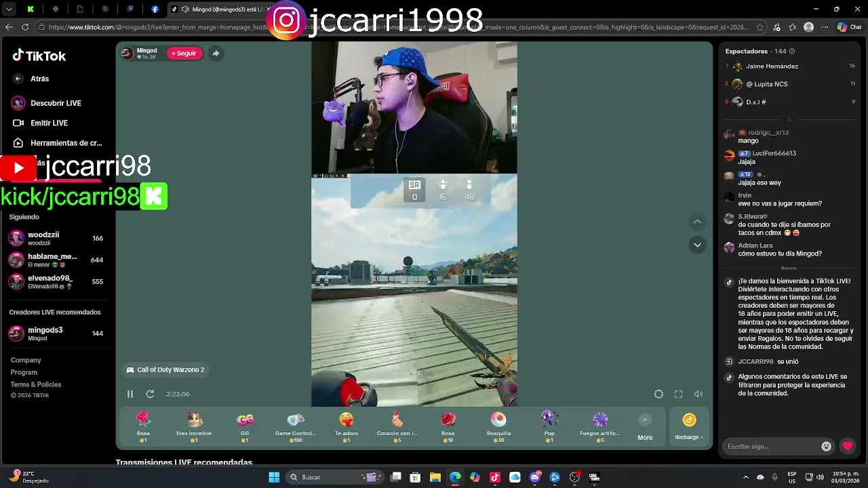The width and height of the screenshot is (868, 488).
Task: Open hablame_me... live channel
Action: 56,260
